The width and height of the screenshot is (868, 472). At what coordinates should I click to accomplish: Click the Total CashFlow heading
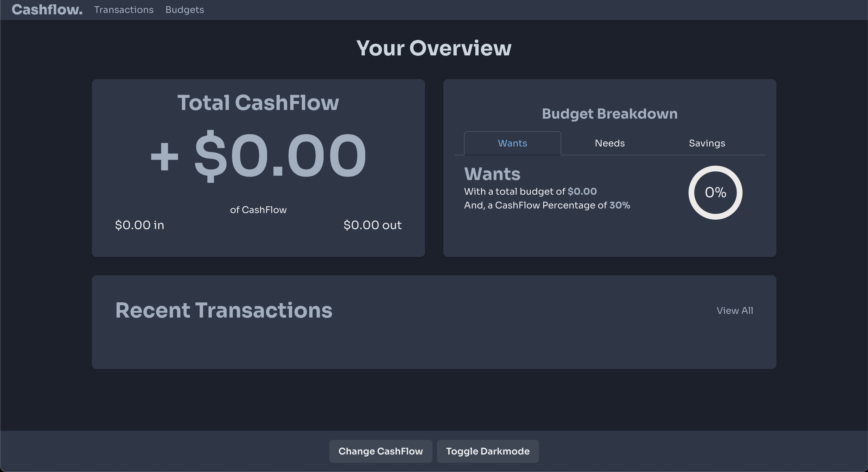pyautogui.click(x=258, y=102)
